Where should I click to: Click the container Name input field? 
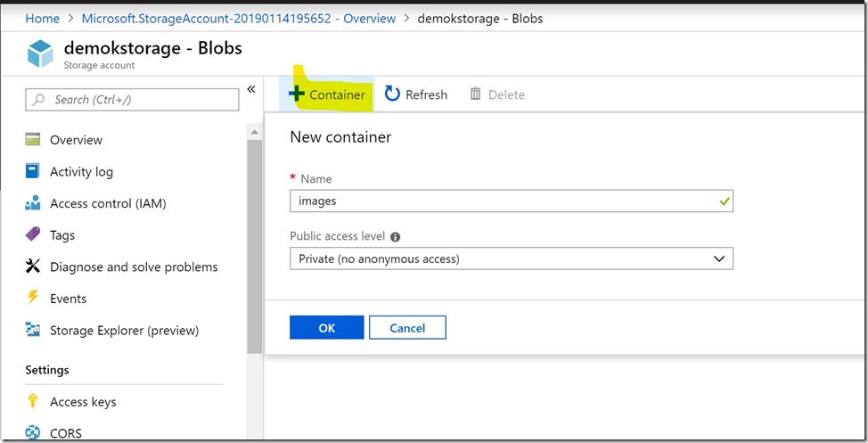click(x=512, y=201)
